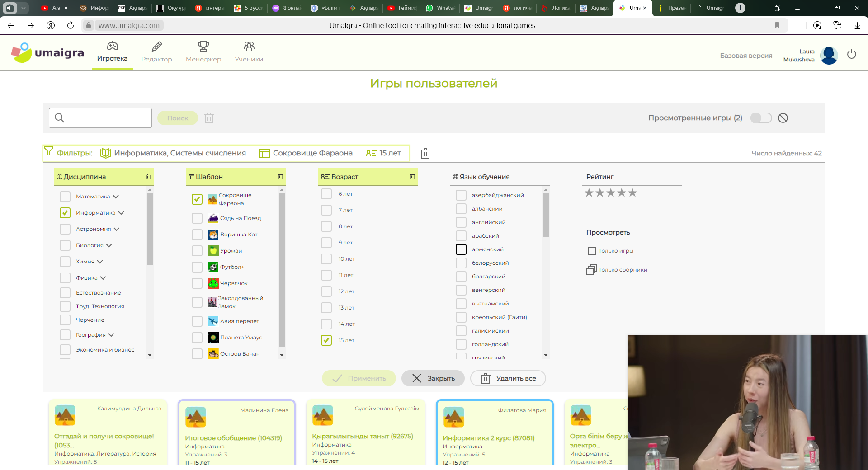The height and width of the screenshot is (470, 868).
Task: Open the Umaigra logo home link
Action: point(47,53)
